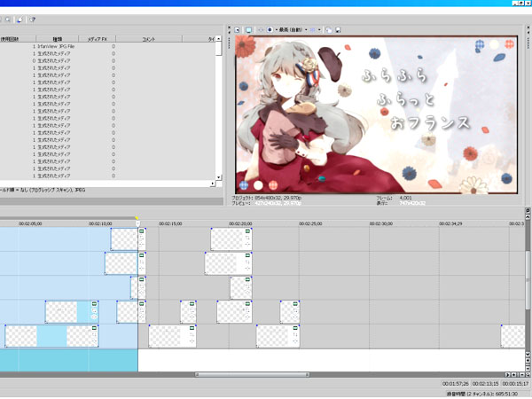Viewport: 532px width, 399px height.
Task: Click the yellow loop region end marker
Action: [137, 218]
